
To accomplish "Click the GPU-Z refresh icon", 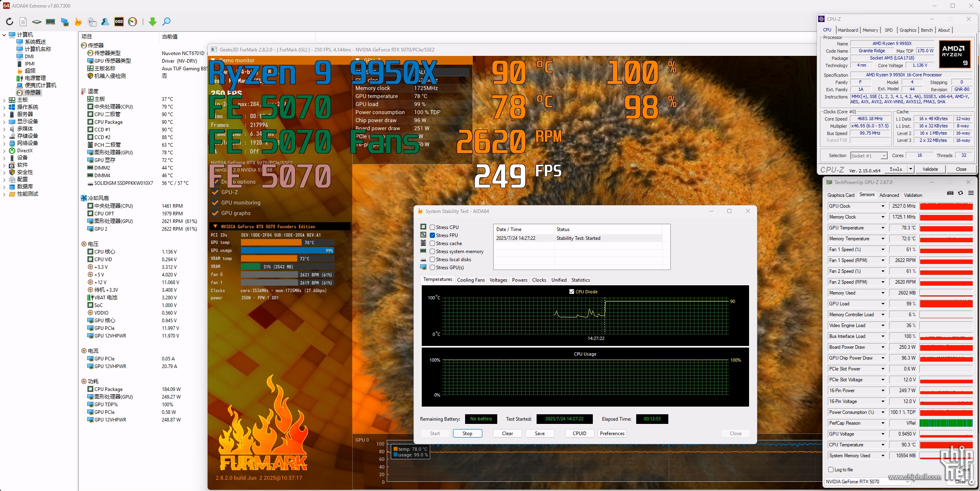I will coord(961,193).
